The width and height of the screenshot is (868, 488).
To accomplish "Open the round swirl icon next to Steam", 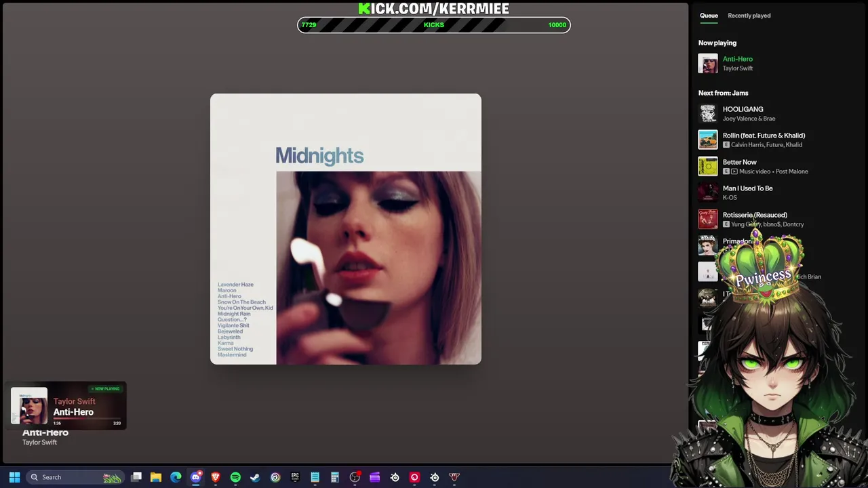I will tap(275, 477).
